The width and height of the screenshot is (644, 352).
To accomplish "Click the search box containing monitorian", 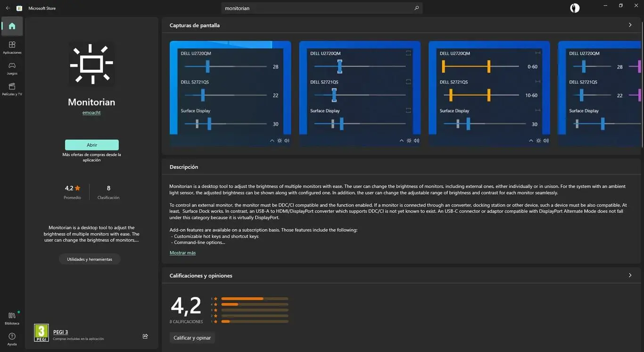I will pyautogui.click(x=322, y=8).
